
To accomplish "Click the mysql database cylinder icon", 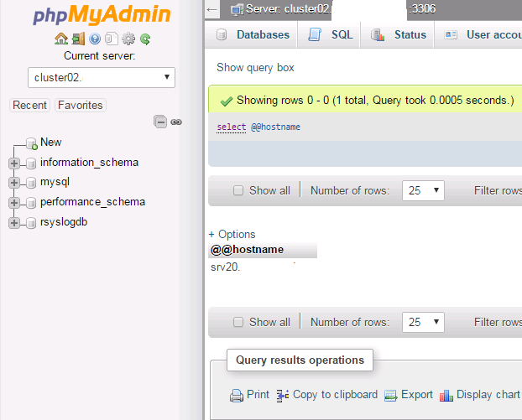I will [31, 183].
